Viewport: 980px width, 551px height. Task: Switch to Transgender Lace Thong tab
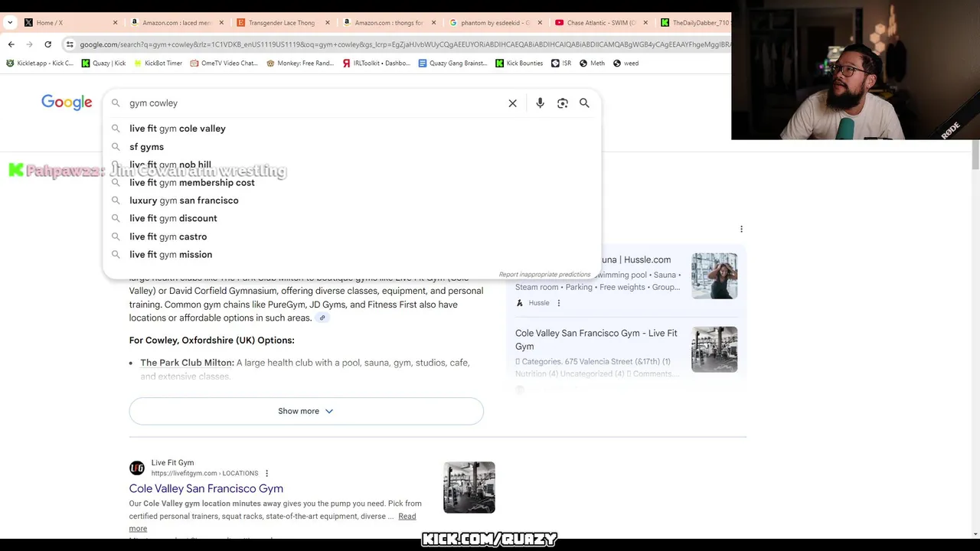pos(282,23)
